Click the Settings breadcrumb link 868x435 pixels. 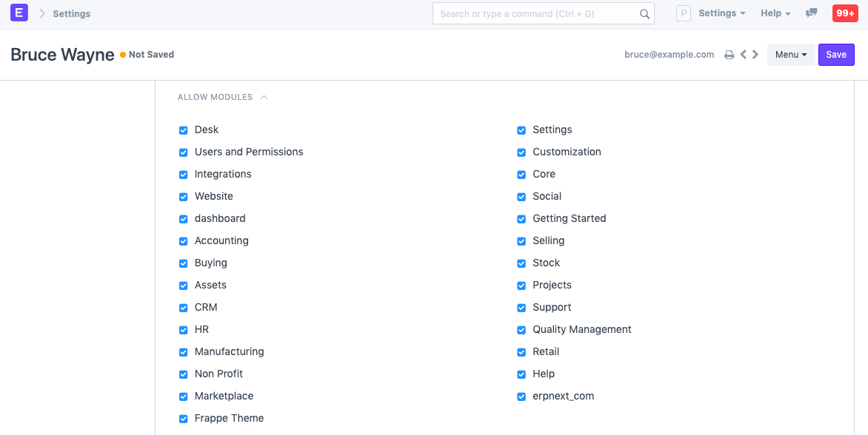(72, 13)
